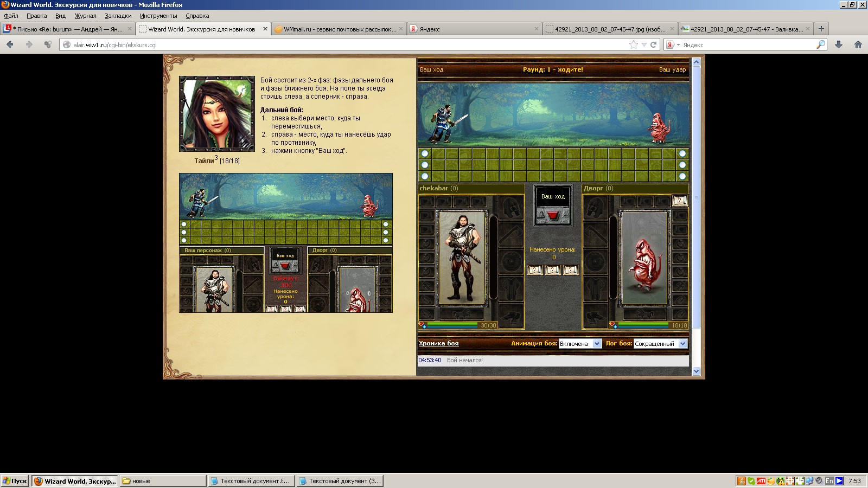Open the Пуск start button

(15, 481)
